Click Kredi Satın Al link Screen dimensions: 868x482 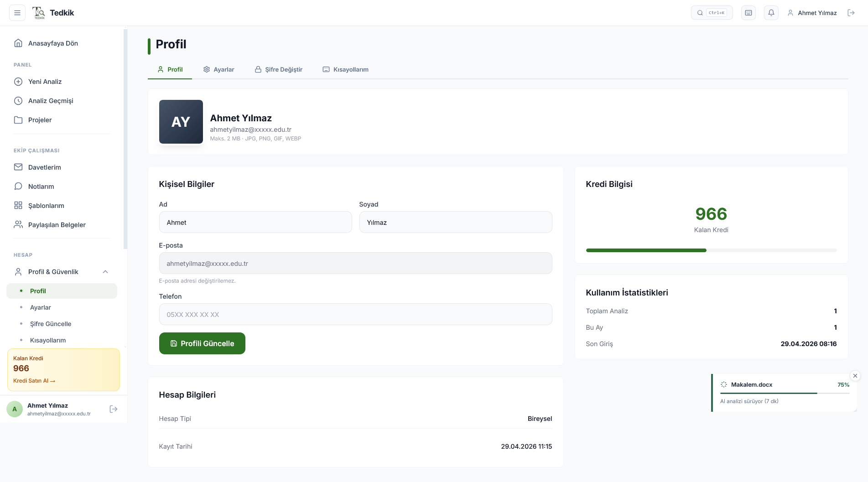click(x=34, y=381)
